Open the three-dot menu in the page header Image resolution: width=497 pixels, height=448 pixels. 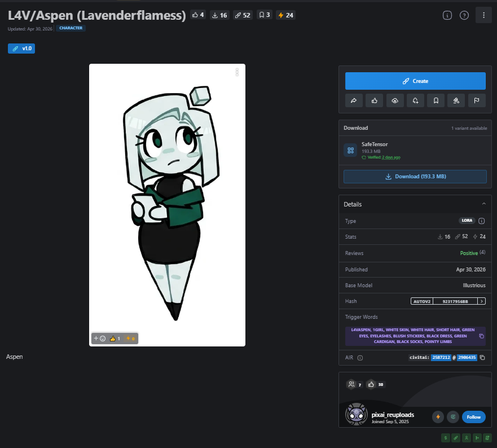pyautogui.click(x=483, y=15)
